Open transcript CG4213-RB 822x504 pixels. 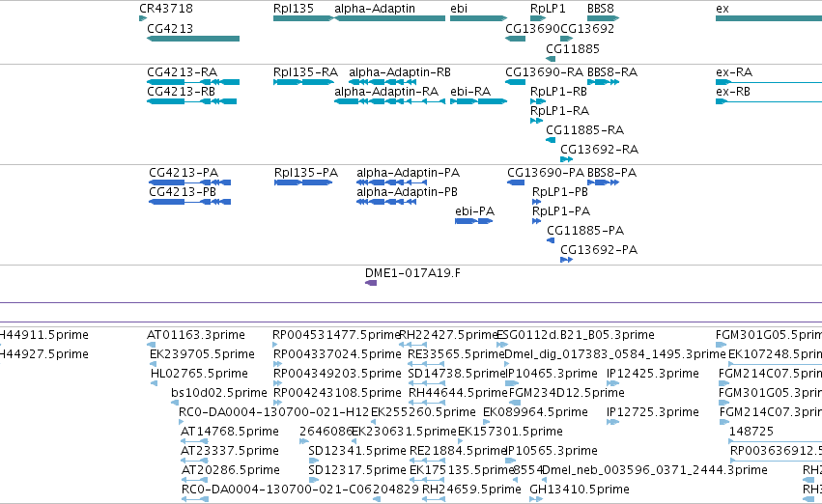tap(192, 101)
